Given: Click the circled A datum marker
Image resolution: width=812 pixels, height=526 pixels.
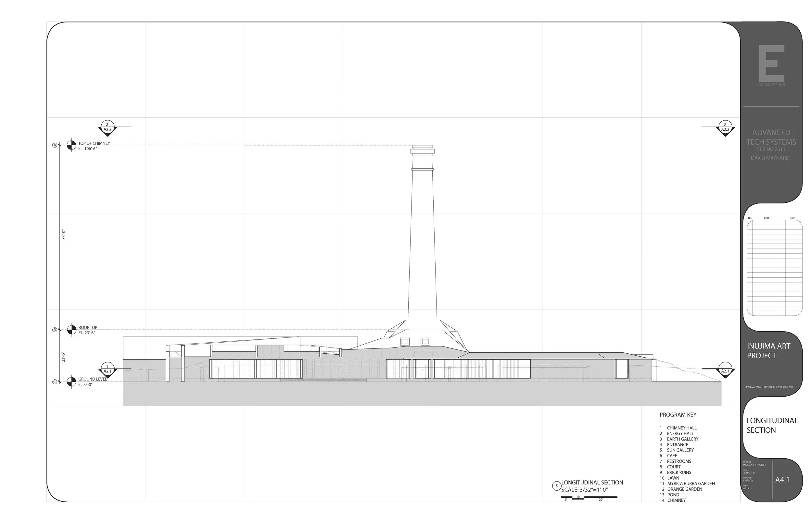Looking at the screenshot, I should (x=54, y=145).
